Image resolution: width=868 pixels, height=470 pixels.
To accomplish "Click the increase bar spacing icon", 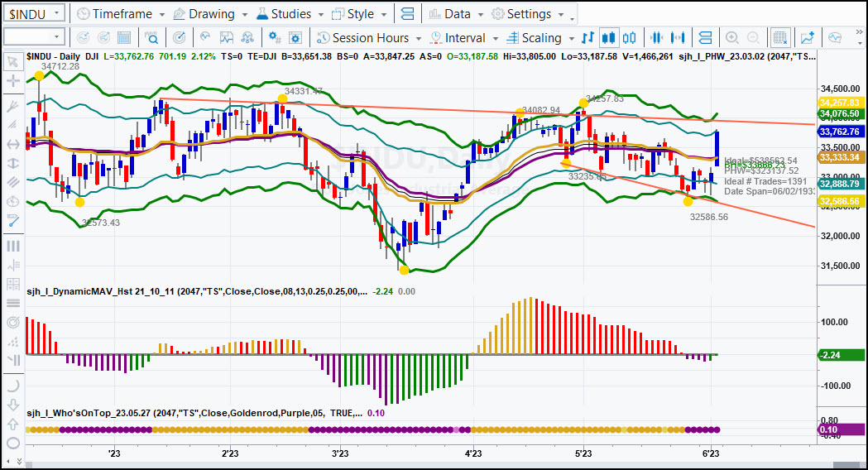I will tap(678, 37).
